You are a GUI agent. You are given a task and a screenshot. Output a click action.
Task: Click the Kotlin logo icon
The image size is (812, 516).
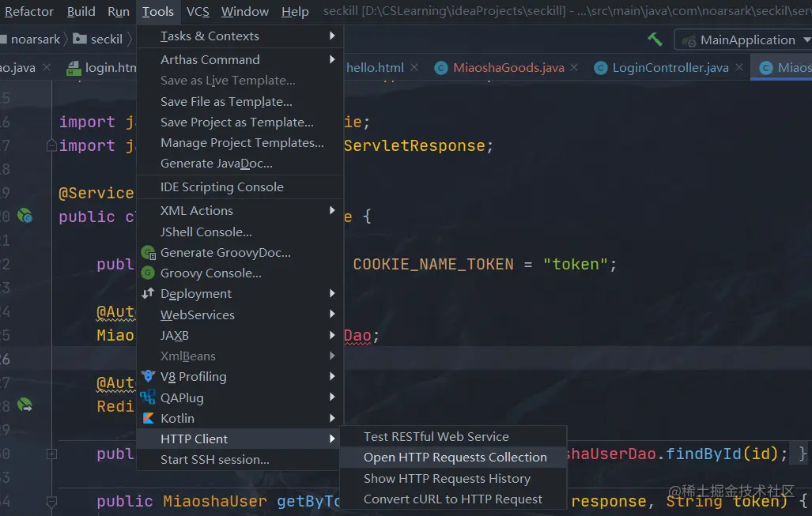(x=149, y=418)
